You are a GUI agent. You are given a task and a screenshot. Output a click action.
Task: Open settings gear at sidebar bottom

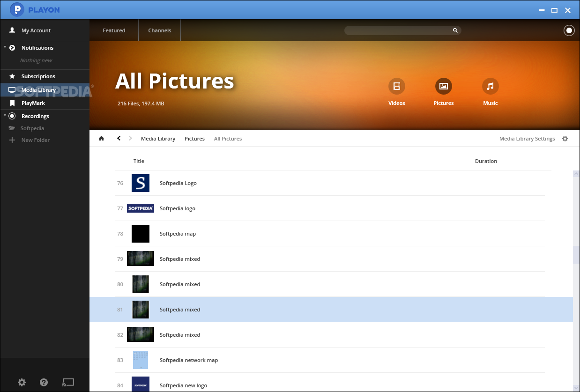(x=22, y=382)
